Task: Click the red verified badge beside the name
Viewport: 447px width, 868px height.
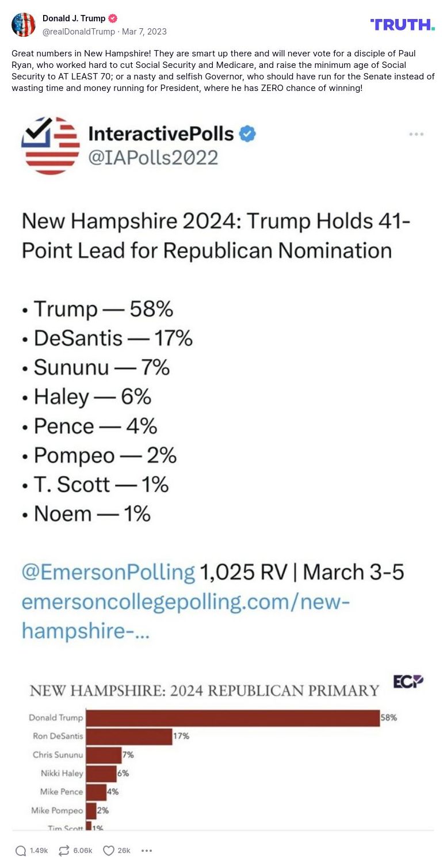Action: [x=113, y=18]
